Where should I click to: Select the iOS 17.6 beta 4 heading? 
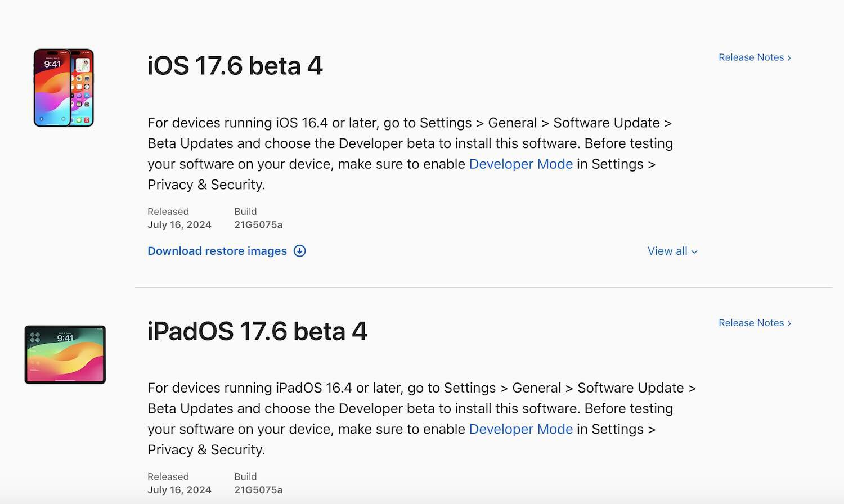(235, 66)
